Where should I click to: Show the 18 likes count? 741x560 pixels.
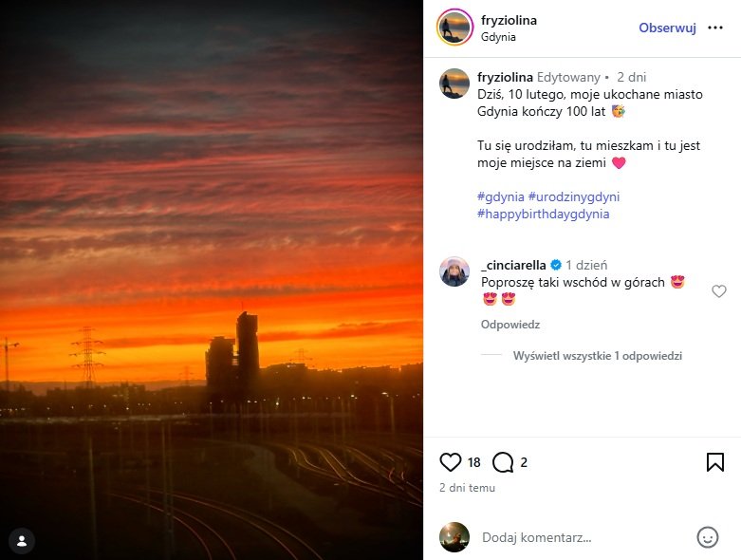pyautogui.click(x=474, y=462)
